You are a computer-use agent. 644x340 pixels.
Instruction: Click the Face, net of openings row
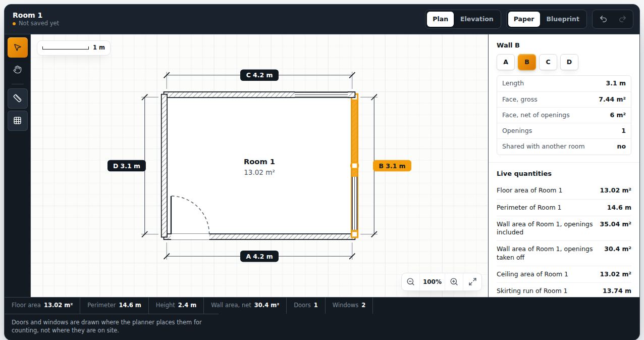[564, 115]
